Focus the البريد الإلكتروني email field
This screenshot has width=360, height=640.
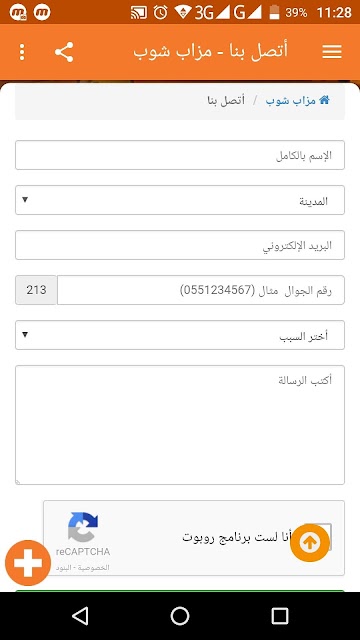pyautogui.click(x=180, y=245)
